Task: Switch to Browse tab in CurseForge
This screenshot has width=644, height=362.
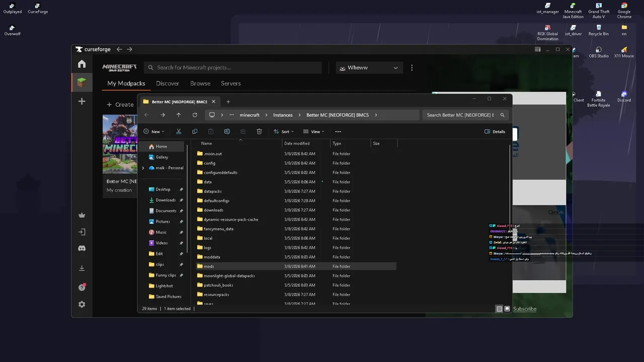Action: pos(200,83)
